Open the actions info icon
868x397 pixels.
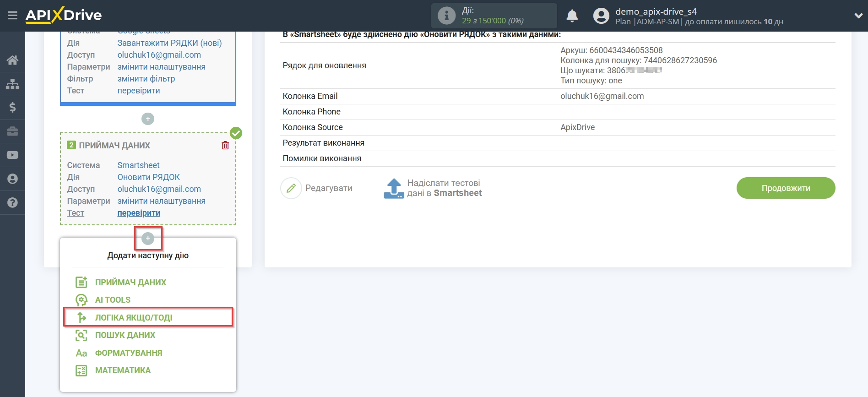coord(446,16)
